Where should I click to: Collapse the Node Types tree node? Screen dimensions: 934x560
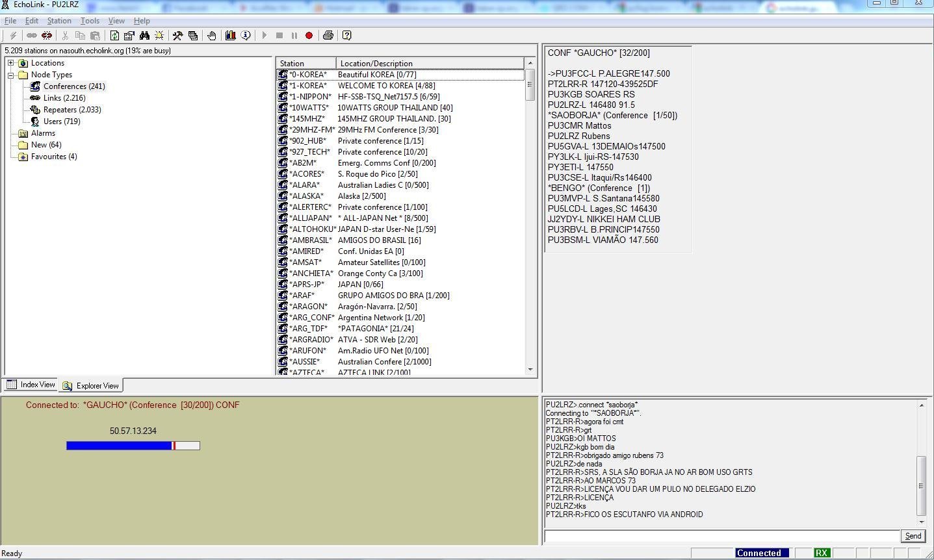[x=11, y=75]
